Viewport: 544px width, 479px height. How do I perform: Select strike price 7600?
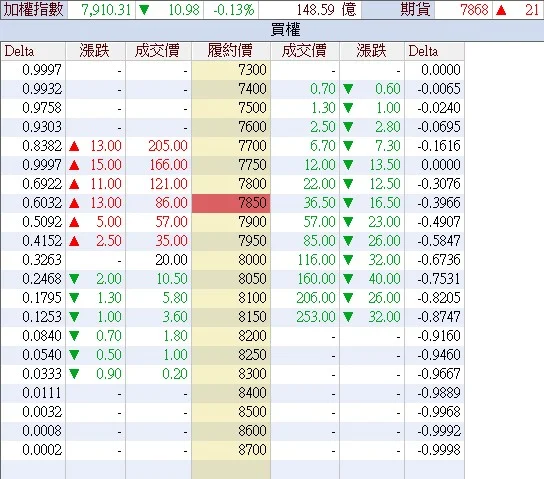point(252,127)
